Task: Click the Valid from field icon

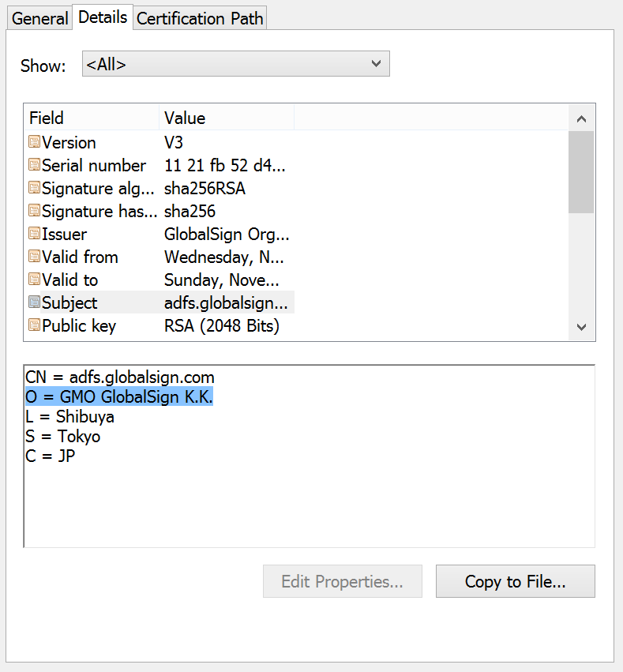Action: (34, 257)
